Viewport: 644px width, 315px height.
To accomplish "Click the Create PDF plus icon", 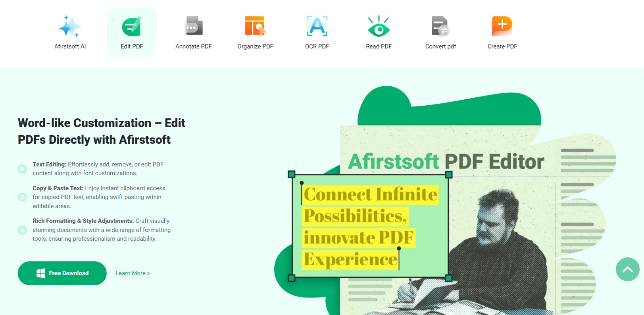I will point(502,26).
